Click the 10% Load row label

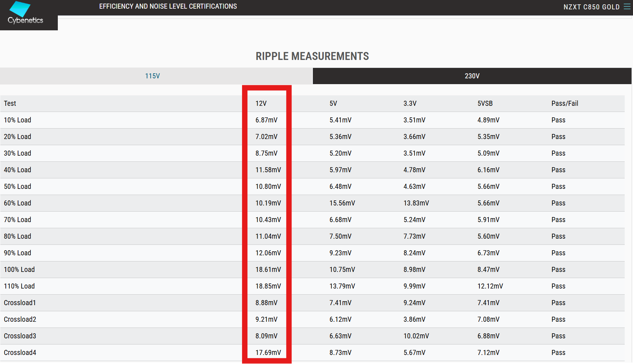click(17, 120)
